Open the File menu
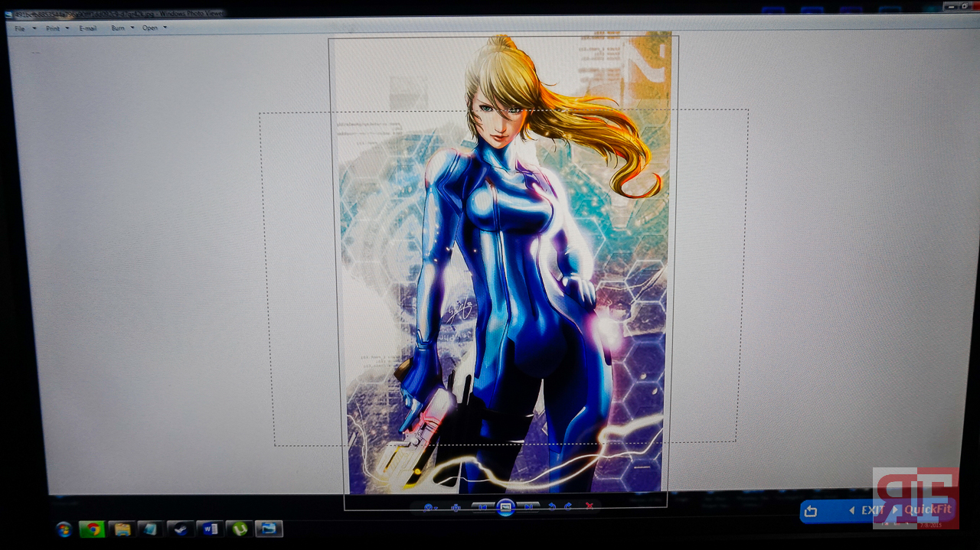This screenshot has width=980, height=550. coord(20,28)
